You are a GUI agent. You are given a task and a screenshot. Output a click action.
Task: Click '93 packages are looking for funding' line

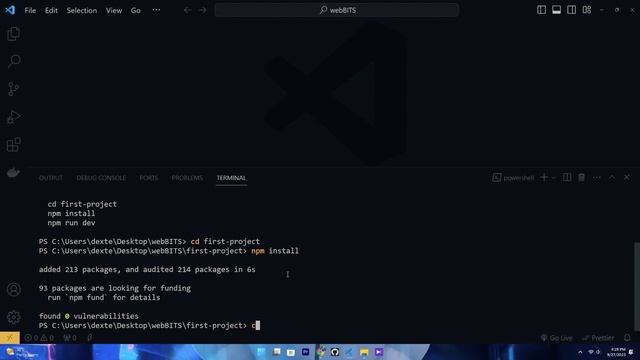click(x=115, y=288)
